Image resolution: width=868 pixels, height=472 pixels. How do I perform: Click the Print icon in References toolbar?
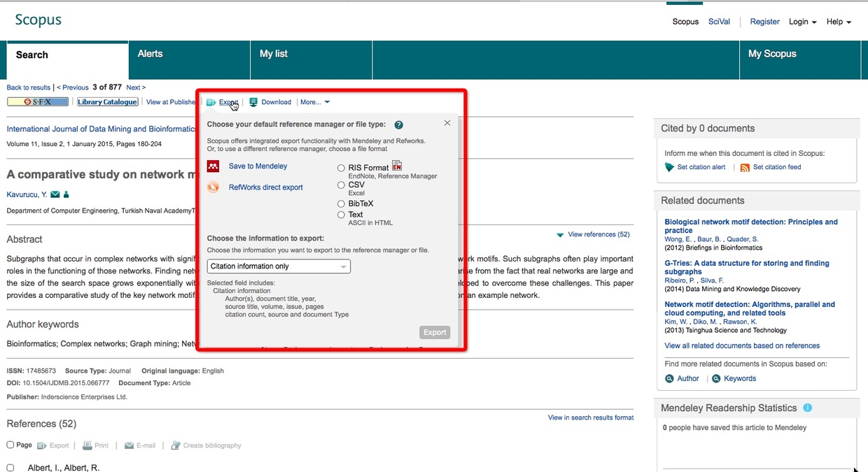pos(87,445)
